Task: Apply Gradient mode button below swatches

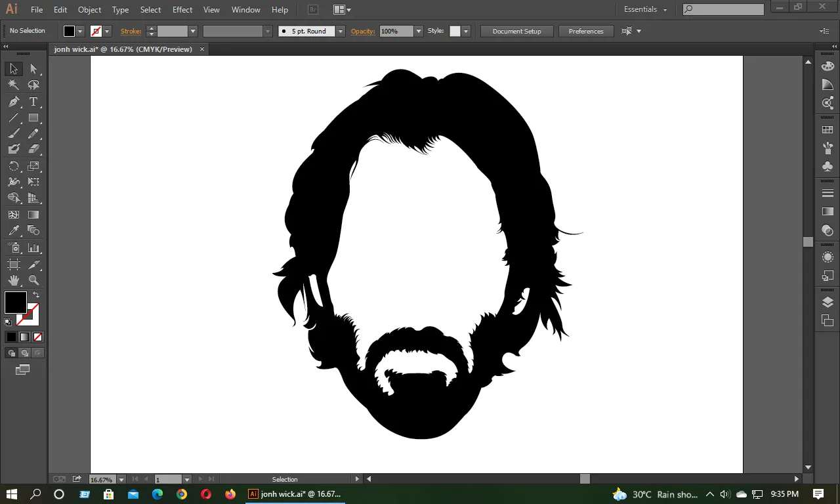Action: 24,337
